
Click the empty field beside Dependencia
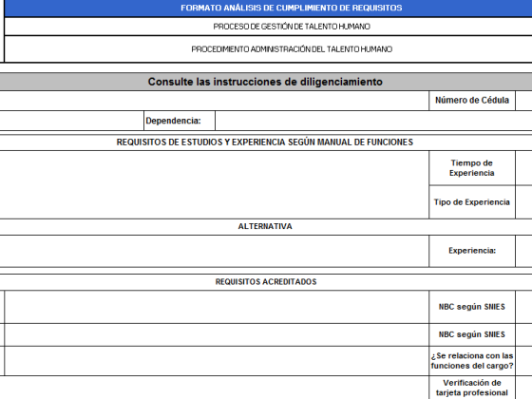click(373, 121)
